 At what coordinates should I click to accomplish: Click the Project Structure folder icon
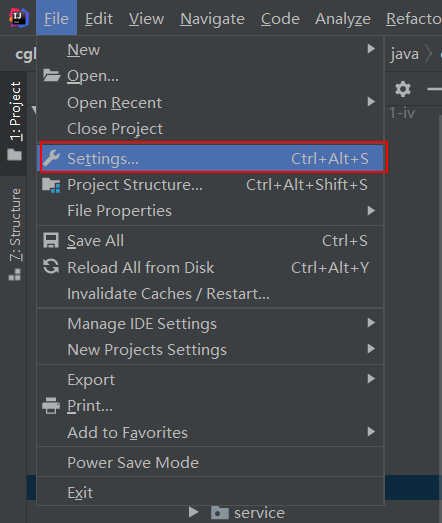pyautogui.click(x=51, y=185)
